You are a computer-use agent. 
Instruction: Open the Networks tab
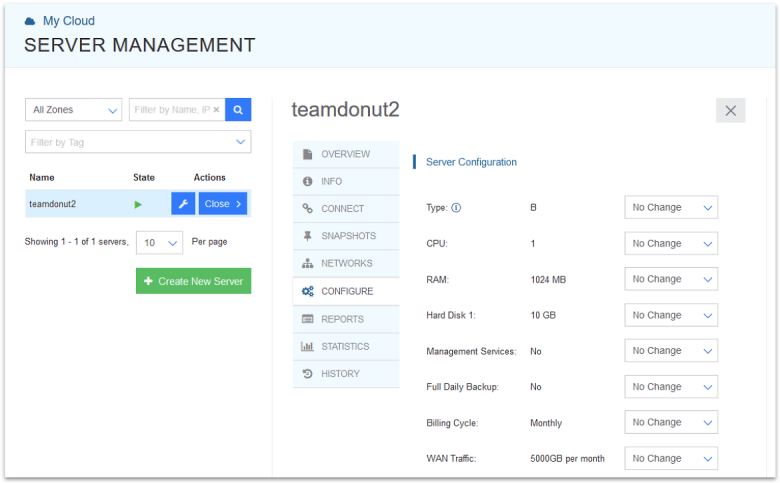(346, 263)
